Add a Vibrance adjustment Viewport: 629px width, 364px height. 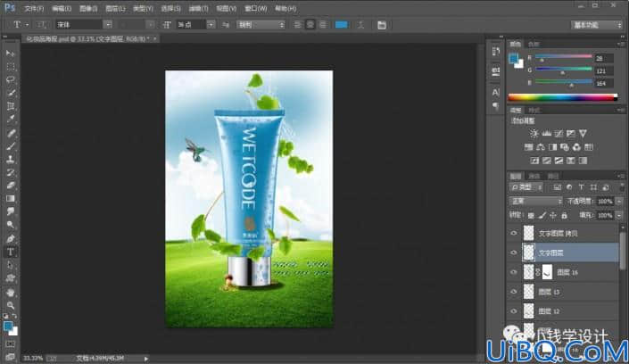583,133
